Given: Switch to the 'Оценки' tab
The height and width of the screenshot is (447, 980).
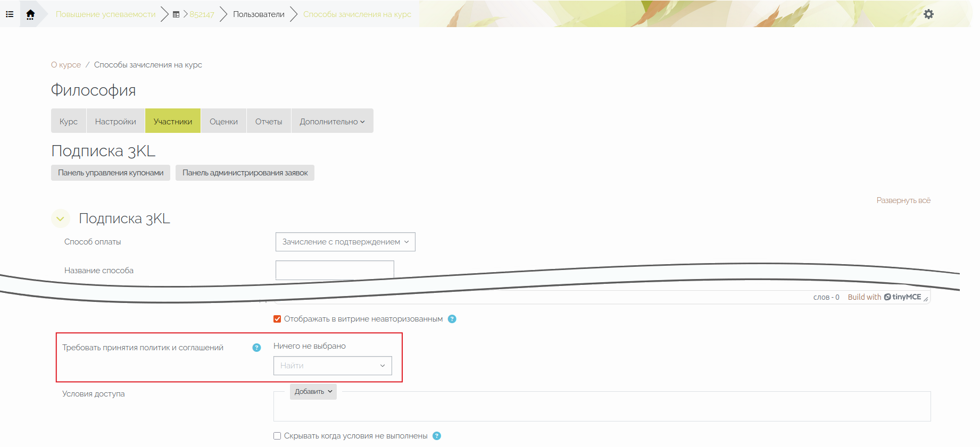Looking at the screenshot, I should (223, 122).
